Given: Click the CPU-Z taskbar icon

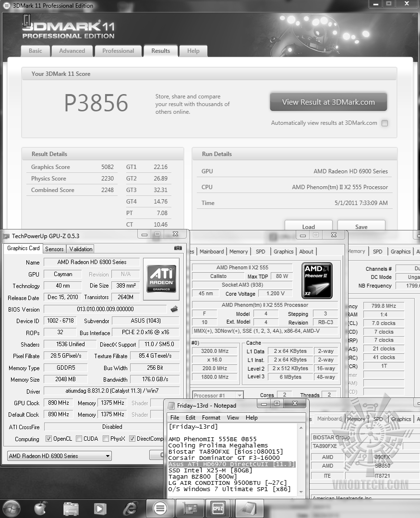Looking at the screenshot, I should tap(218, 508).
